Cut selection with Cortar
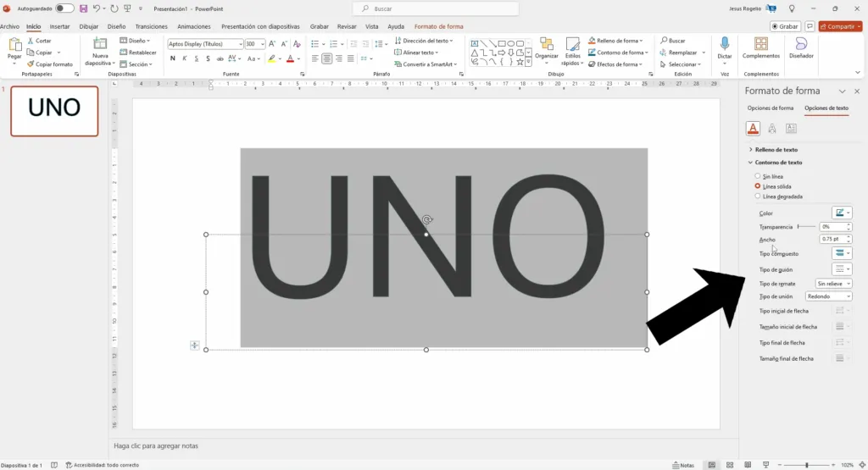The width and height of the screenshot is (868, 470). (39, 41)
